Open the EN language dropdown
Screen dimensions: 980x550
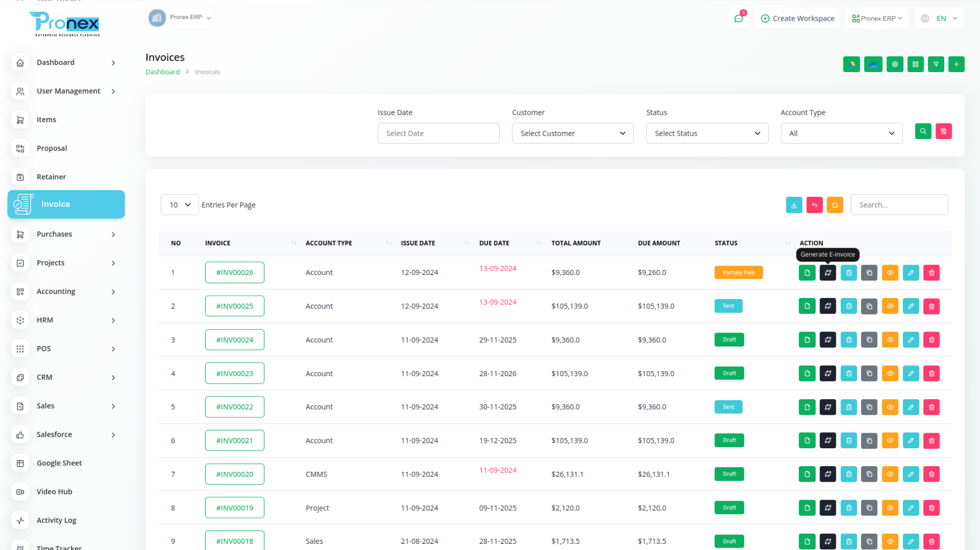[940, 18]
